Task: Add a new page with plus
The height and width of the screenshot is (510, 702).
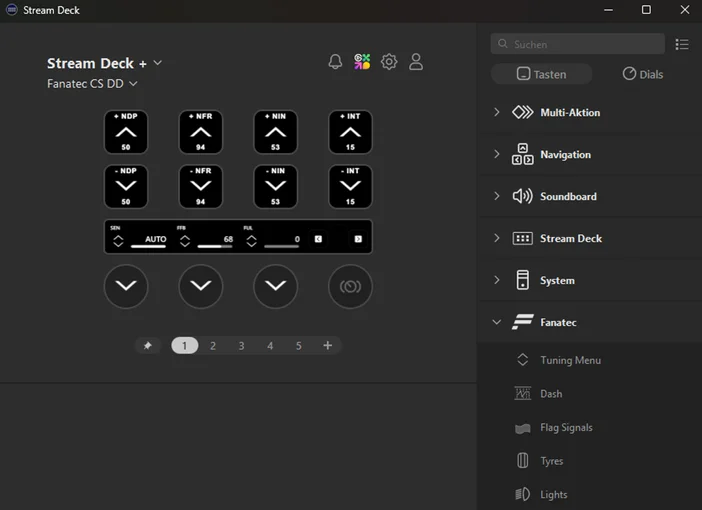Action: [x=327, y=345]
